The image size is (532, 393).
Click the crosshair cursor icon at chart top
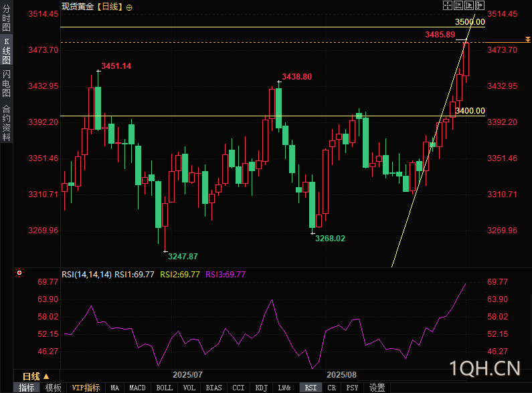point(448,5)
